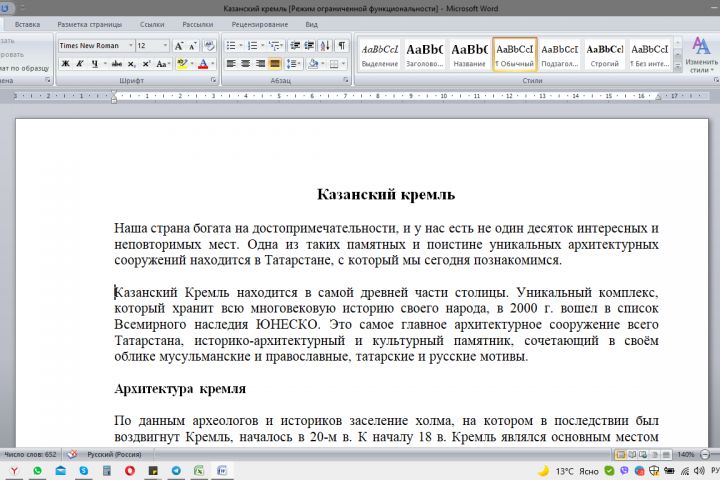Toggle bold (Ж) formatting
The image size is (720, 480).
click(66, 64)
